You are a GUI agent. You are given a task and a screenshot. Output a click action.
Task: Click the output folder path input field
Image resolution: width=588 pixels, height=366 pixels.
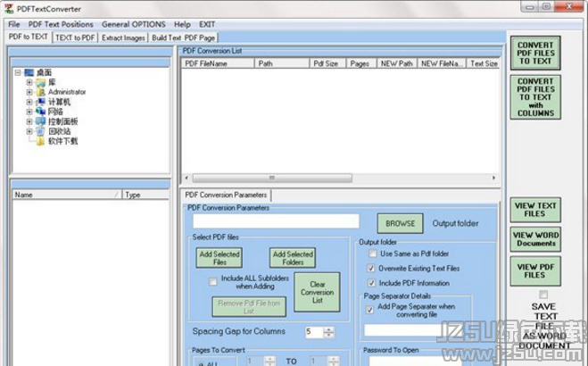[277, 221]
